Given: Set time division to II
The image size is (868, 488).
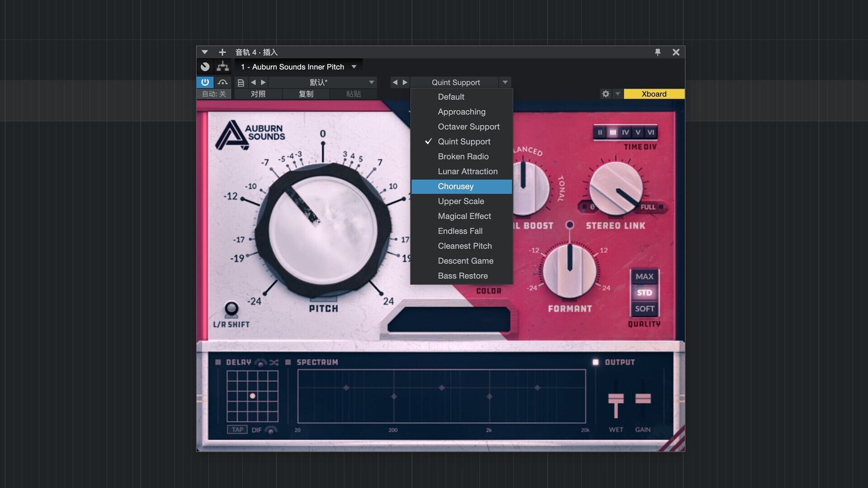Looking at the screenshot, I should coord(600,132).
